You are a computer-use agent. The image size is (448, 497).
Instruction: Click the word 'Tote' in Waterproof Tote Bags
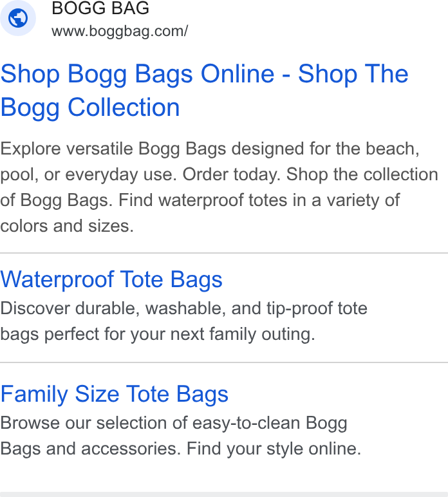point(142,279)
